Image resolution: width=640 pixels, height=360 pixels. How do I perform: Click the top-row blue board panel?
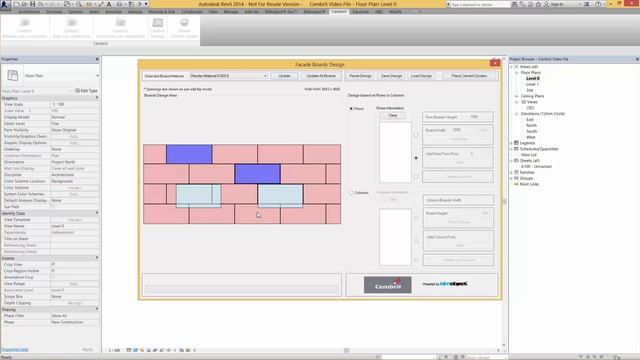click(189, 154)
